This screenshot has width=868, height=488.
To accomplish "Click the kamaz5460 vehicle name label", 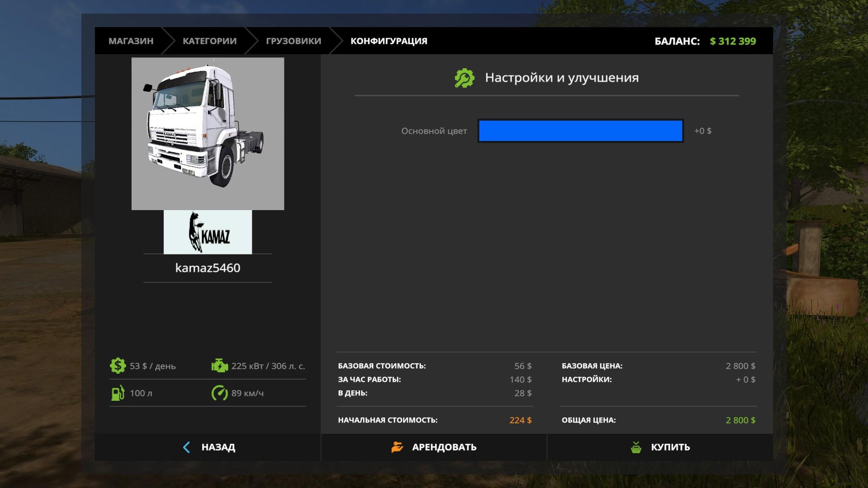I will [208, 268].
